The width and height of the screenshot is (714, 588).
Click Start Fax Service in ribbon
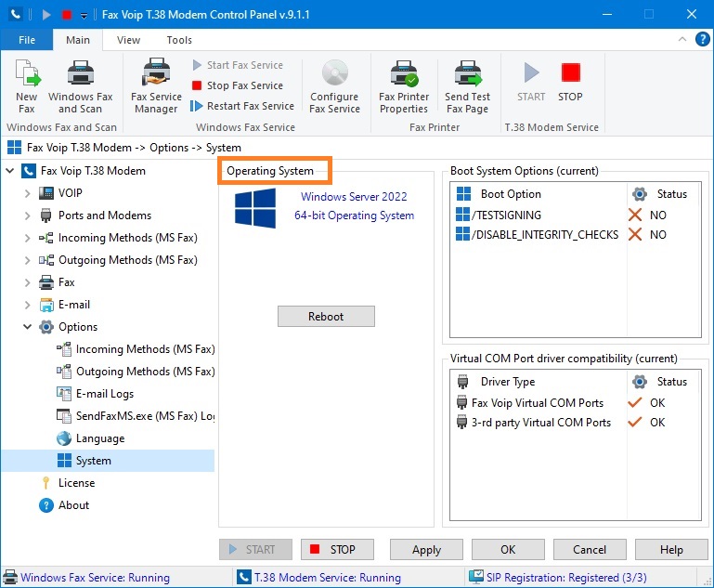238,65
